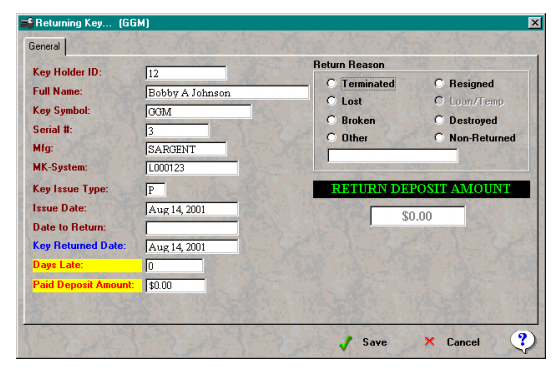Click the Full Name field with Bobby A Johnson
The image size is (556, 370).
(227, 92)
